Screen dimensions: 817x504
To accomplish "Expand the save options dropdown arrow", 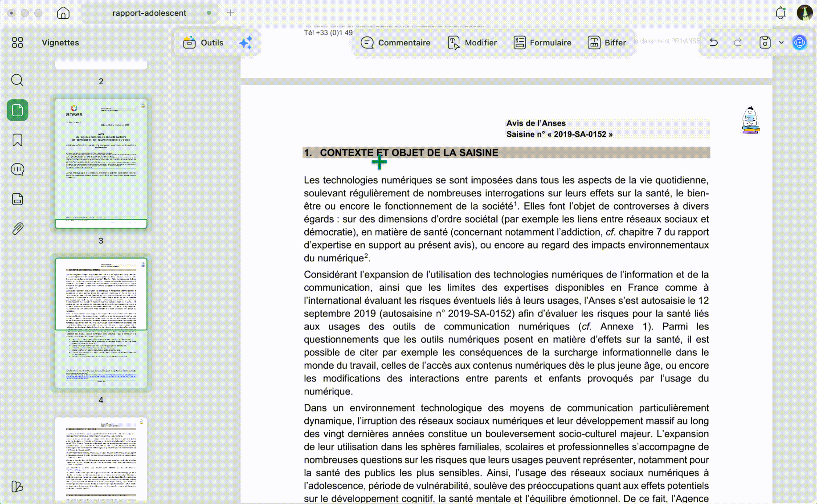I will tap(781, 43).
